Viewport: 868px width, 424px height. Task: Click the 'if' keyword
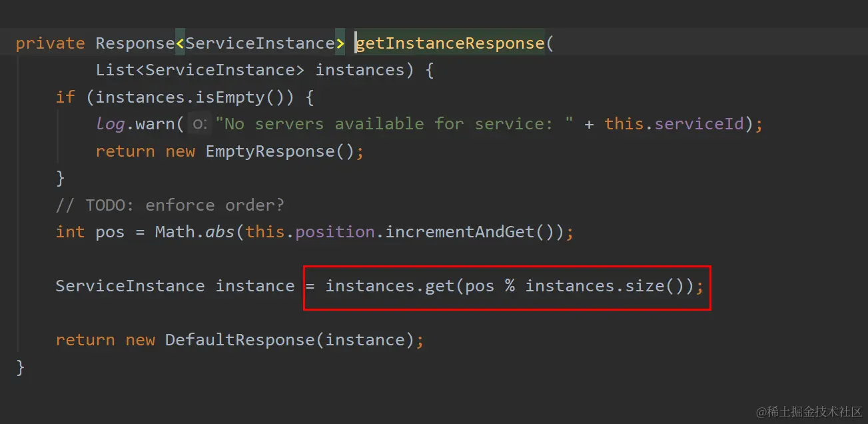coord(65,97)
